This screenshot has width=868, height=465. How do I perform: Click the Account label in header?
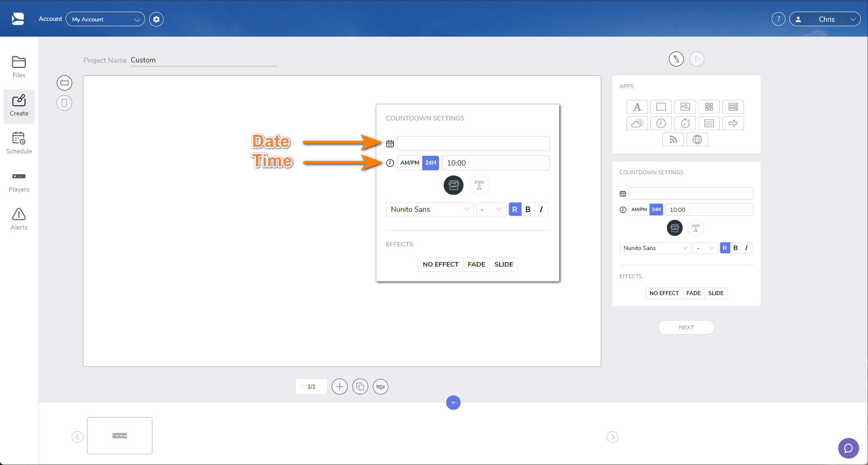[50, 19]
